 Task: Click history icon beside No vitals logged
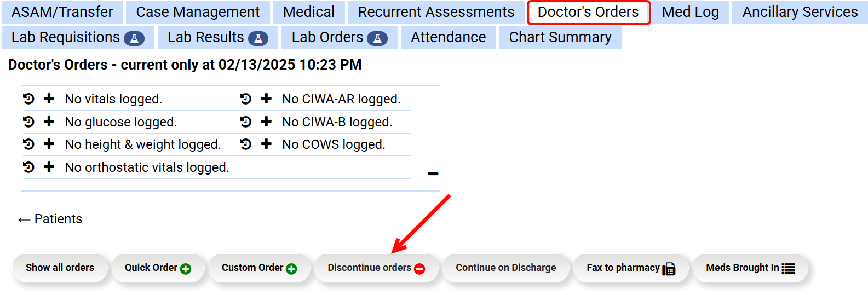(28, 99)
